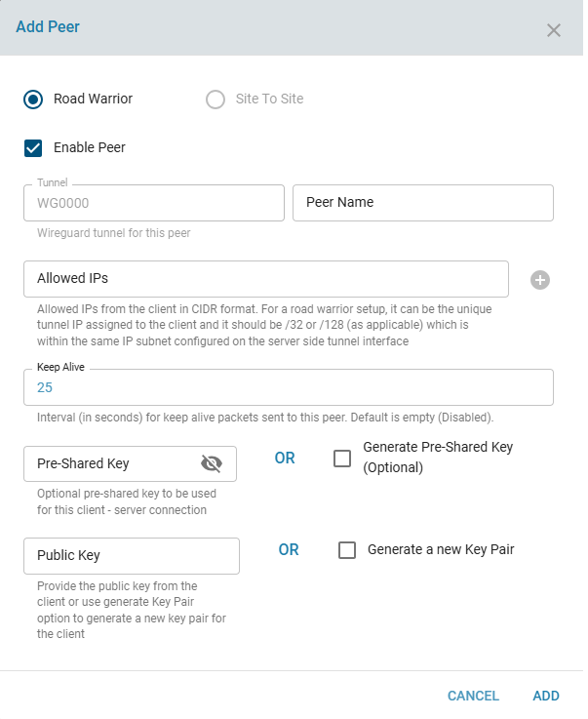This screenshot has width=588, height=719.
Task: Toggle Pre-Shared Key visibility eye icon
Action: click(212, 463)
